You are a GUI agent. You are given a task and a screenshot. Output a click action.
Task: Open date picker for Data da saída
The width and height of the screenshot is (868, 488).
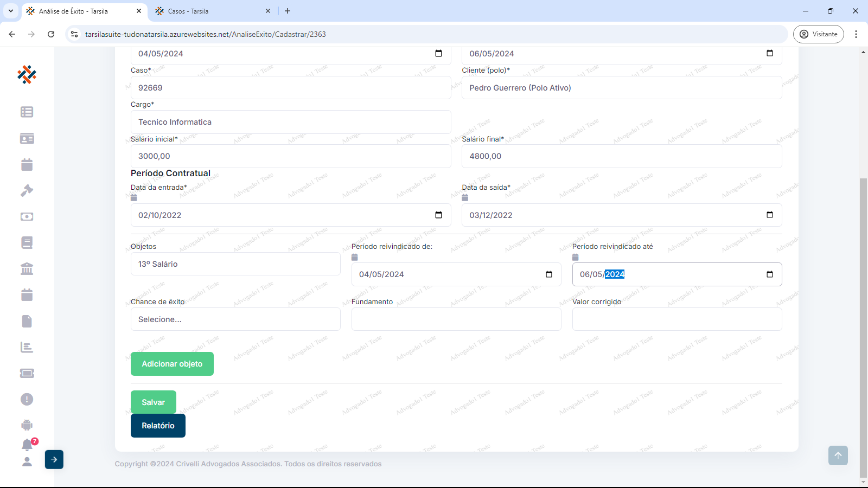tap(769, 215)
